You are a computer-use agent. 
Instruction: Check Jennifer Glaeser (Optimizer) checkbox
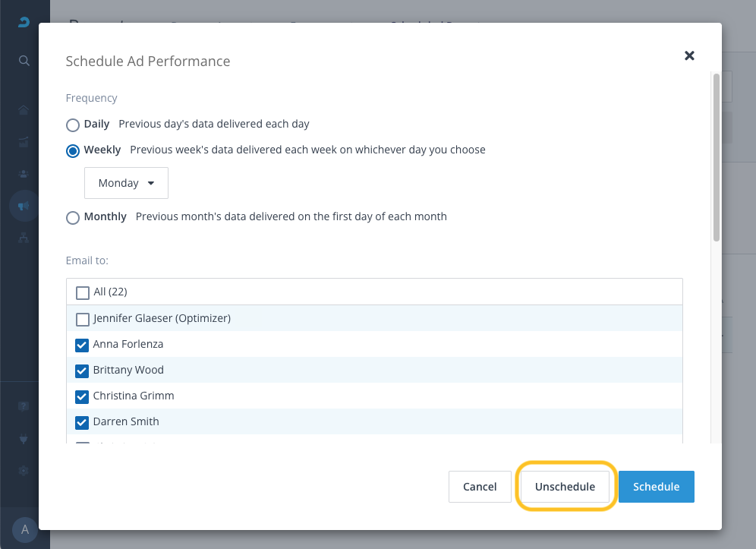(x=83, y=320)
